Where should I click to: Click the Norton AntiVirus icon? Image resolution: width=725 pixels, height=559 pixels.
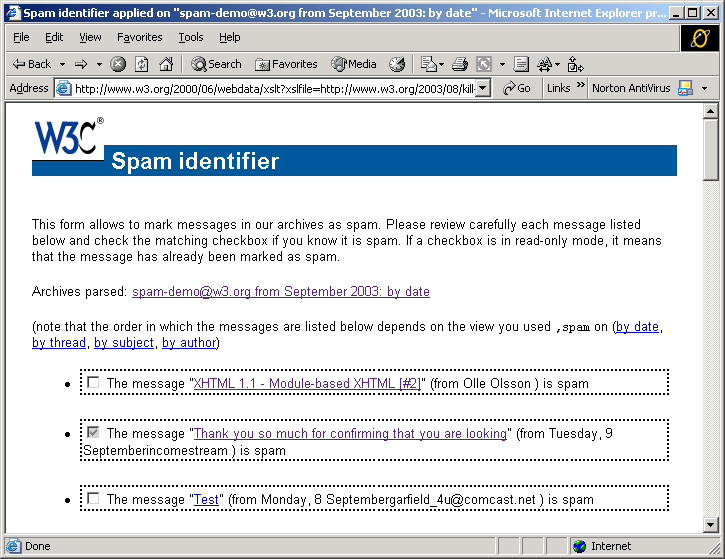tap(685, 88)
